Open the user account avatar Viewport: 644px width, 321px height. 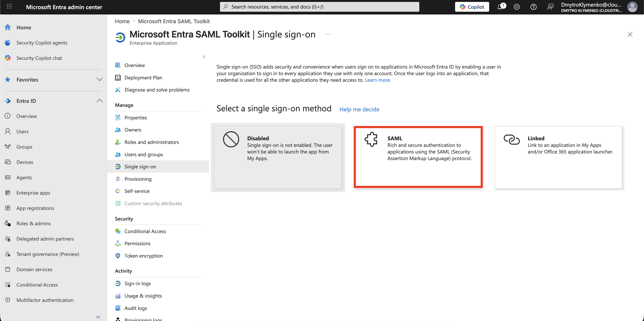[632, 7]
